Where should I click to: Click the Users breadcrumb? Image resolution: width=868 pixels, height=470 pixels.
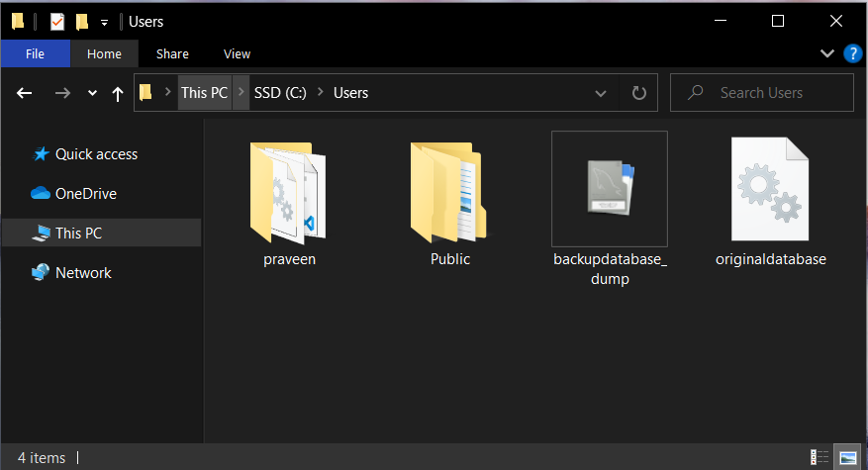(x=350, y=92)
